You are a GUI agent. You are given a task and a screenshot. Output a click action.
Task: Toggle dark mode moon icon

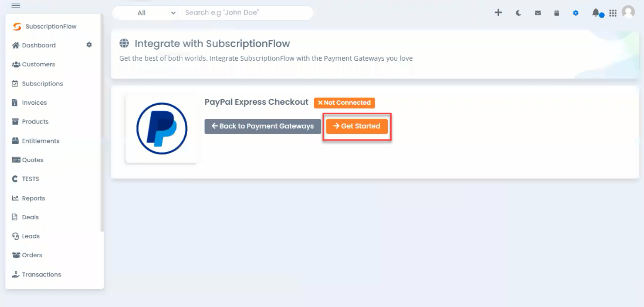[519, 13]
